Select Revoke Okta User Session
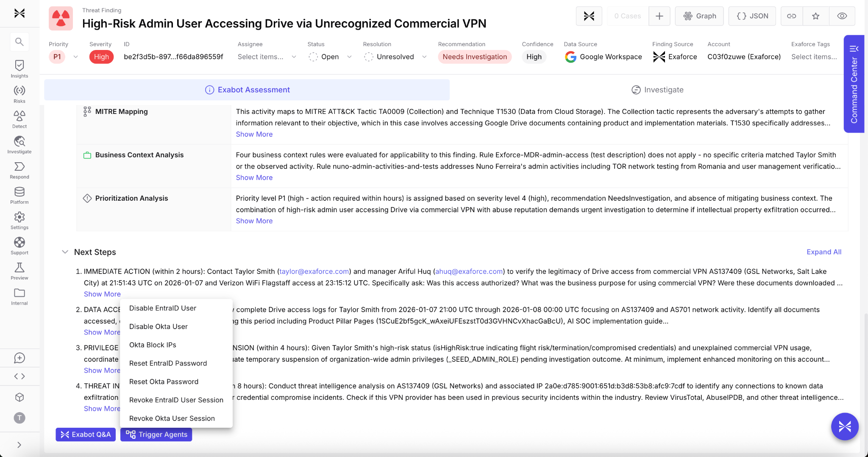This screenshot has width=868, height=457. coord(176,418)
